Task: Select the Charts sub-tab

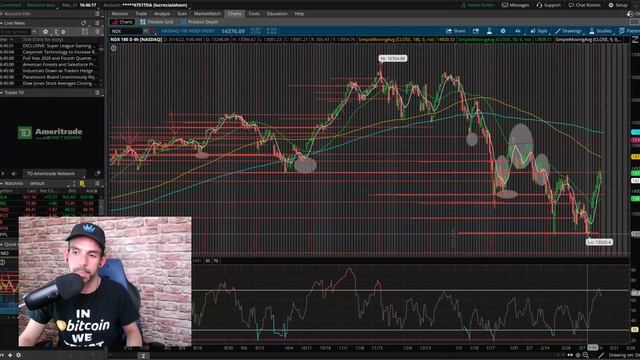Action: tap(123, 22)
